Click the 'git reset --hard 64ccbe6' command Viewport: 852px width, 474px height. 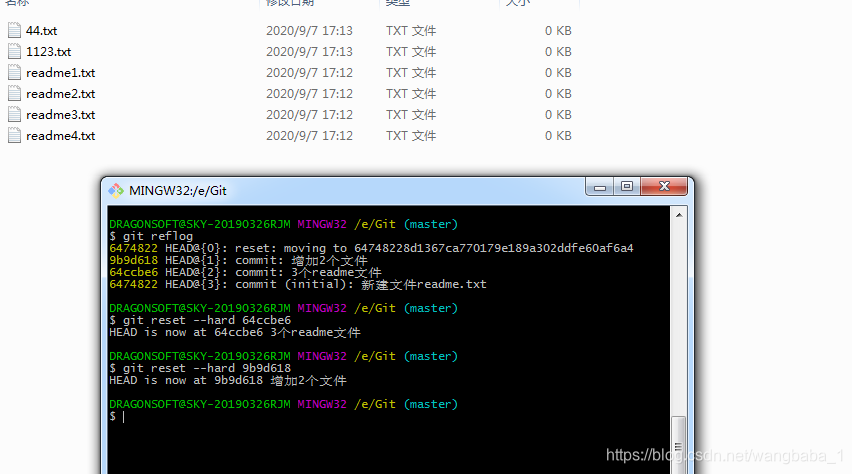[200, 320]
